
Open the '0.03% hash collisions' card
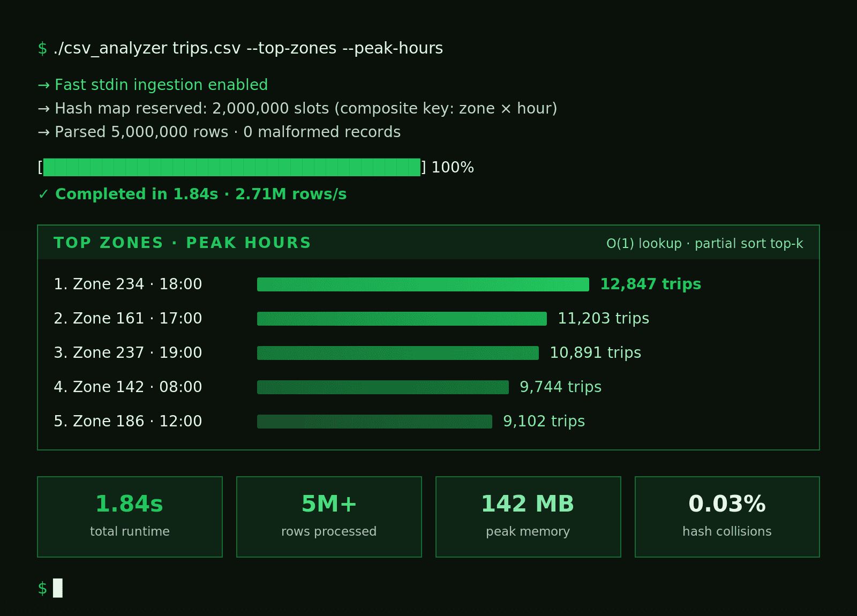727,517
